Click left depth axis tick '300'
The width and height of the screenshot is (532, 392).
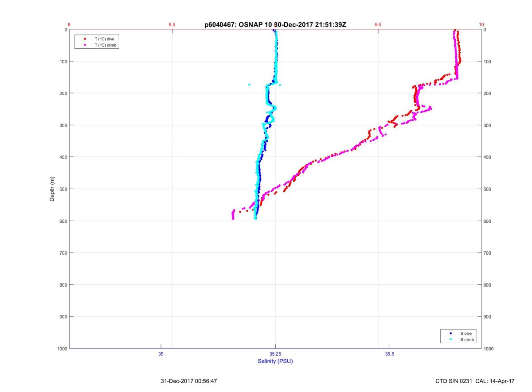(63, 125)
